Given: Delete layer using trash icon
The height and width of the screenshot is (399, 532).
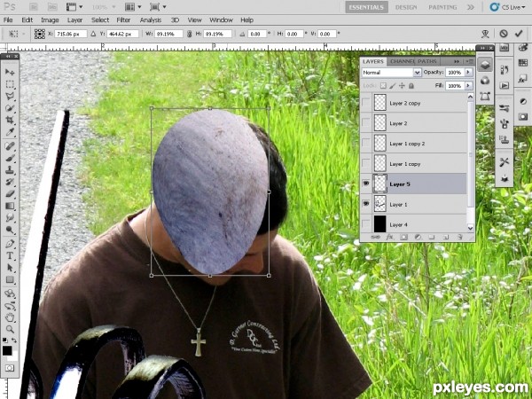Looking at the screenshot, I should tap(459, 237).
